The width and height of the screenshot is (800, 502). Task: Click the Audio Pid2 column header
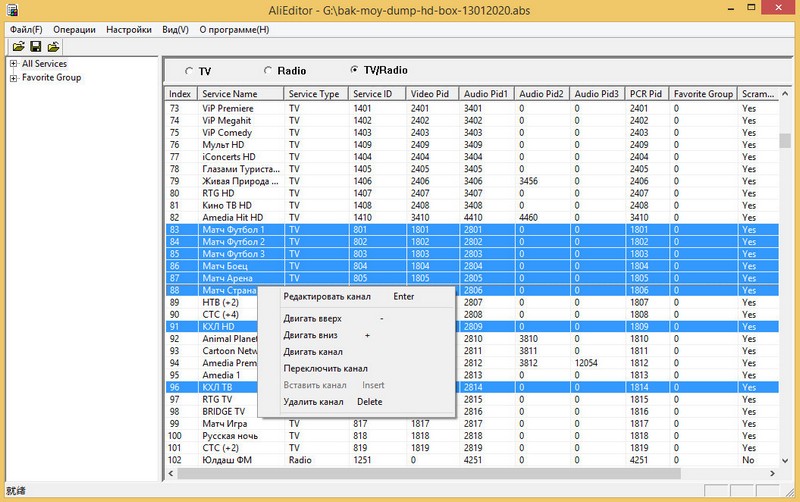point(542,94)
